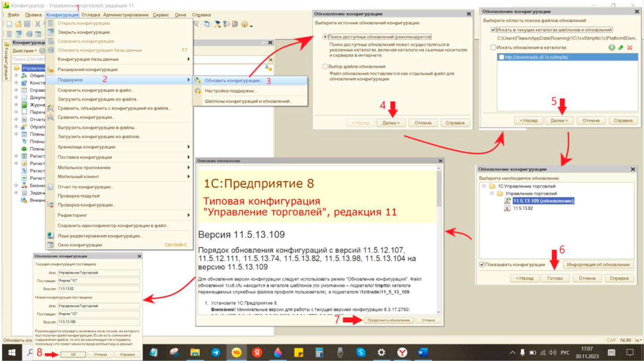Open the Windows Start menu

click(12, 352)
